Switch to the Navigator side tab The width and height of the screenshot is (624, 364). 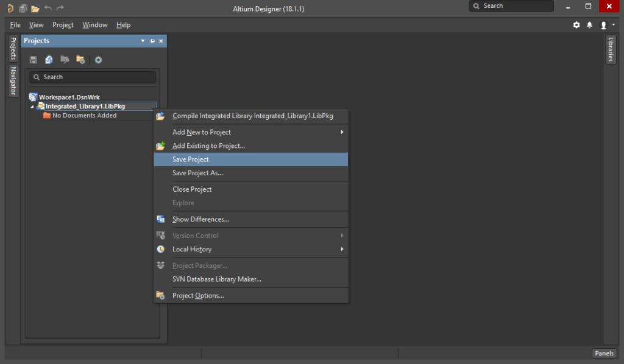(13, 81)
